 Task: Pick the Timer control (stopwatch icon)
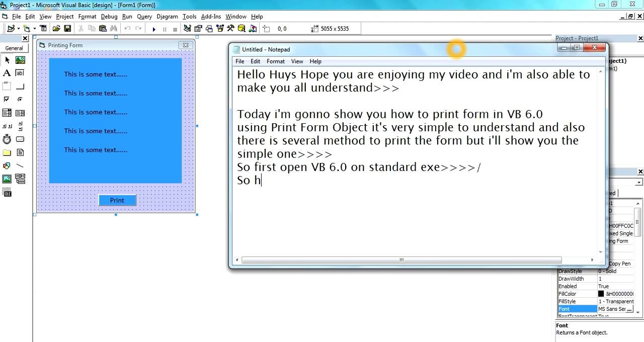7,139
